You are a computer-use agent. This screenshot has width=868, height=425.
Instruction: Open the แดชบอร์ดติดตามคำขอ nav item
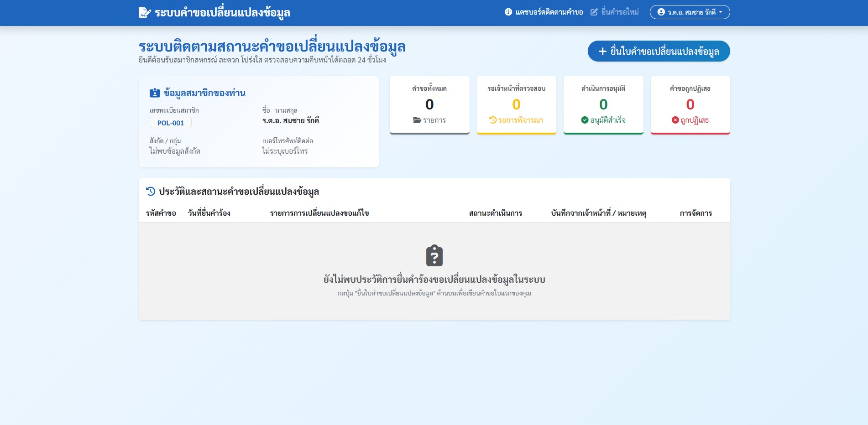pos(544,12)
